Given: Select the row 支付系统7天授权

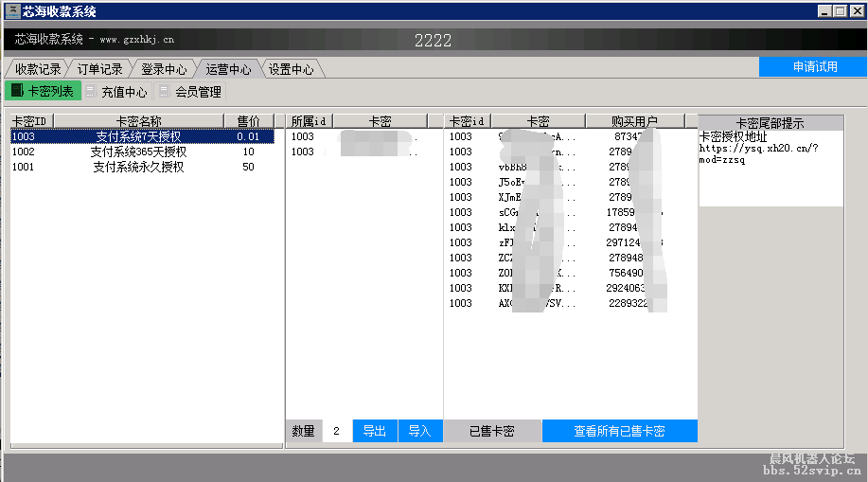Looking at the screenshot, I should pyautogui.click(x=142, y=136).
